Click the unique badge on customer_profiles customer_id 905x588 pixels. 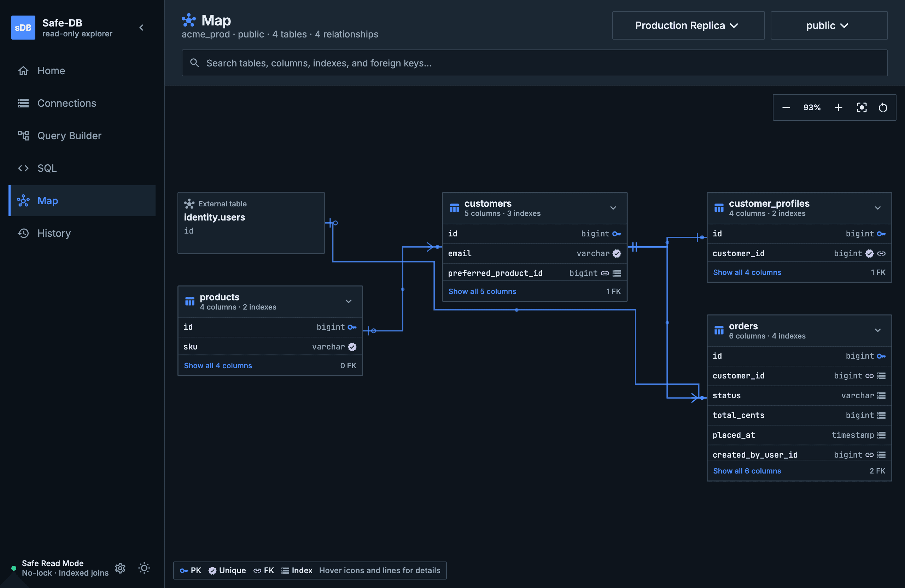tap(869, 253)
